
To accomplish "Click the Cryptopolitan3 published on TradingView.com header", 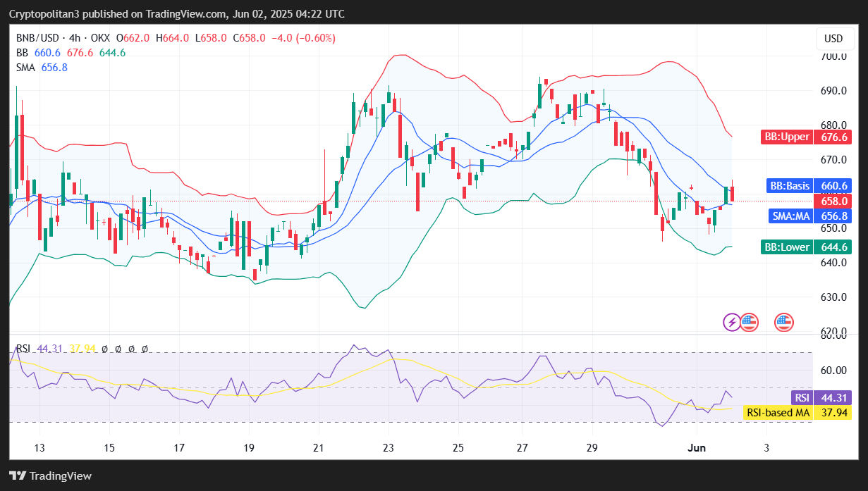I will [x=177, y=13].
